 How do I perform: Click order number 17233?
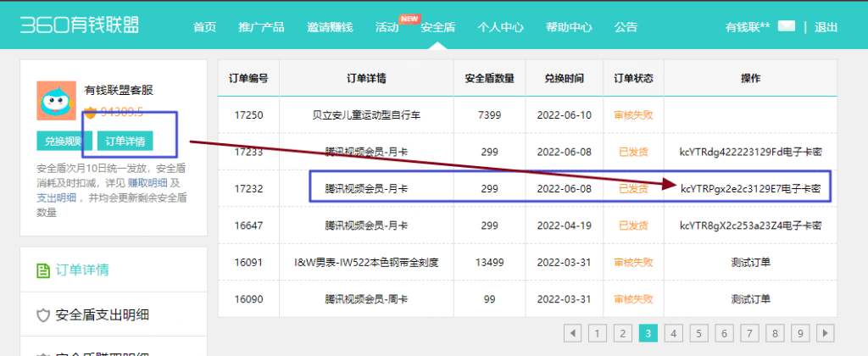(x=248, y=152)
